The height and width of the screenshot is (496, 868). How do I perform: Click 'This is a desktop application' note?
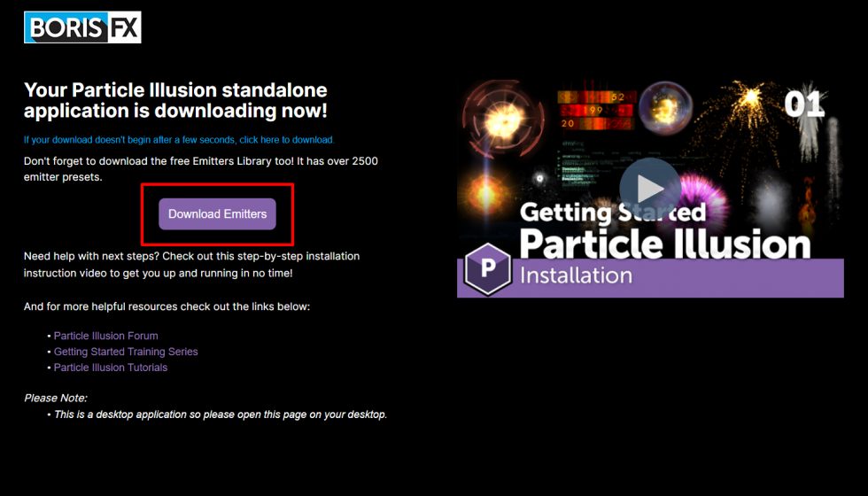(x=221, y=415)
